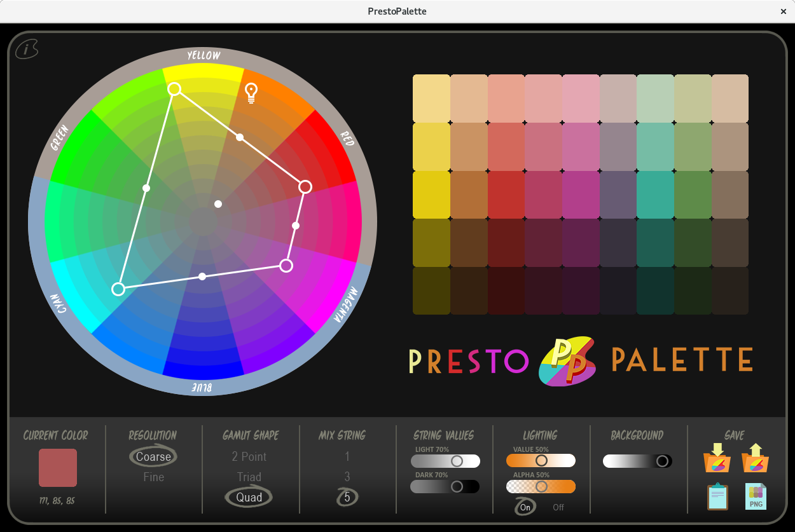Screen dimensions: 795x532
Task: Click the BLUE label on the wheel
Action: (200, 387)
